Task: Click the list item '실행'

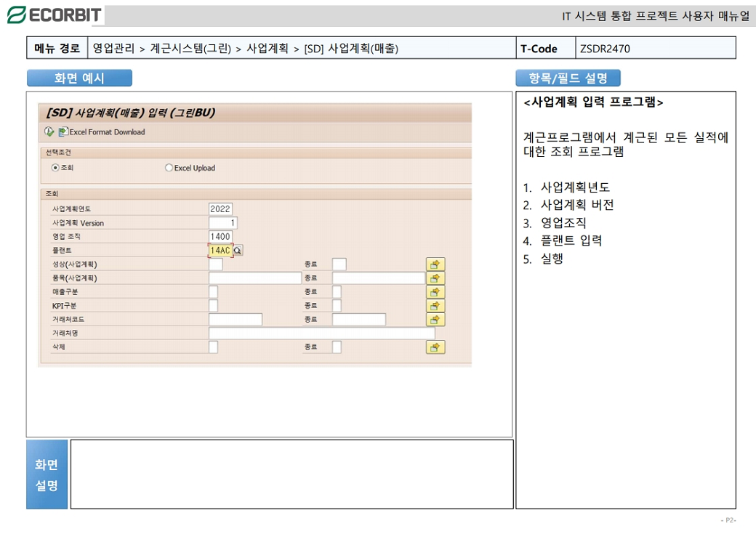Action: [552, 259]
